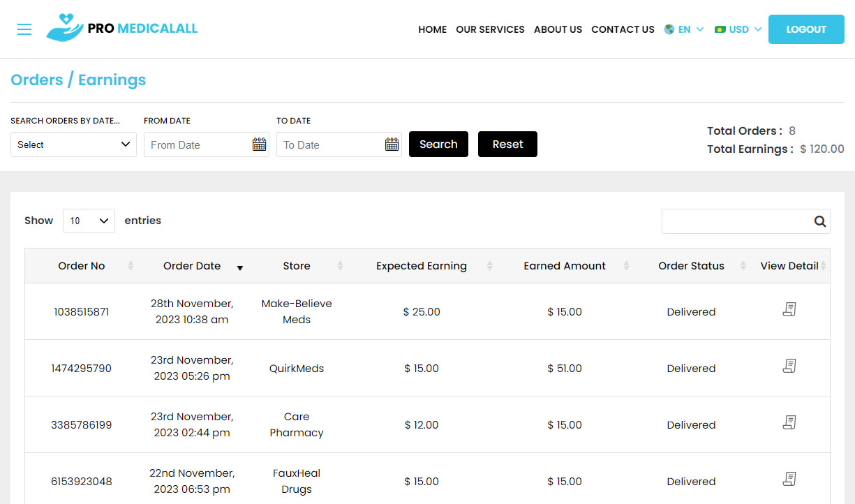Click the table search magnifier icon
855x504 pixels.
coord(820,221)
